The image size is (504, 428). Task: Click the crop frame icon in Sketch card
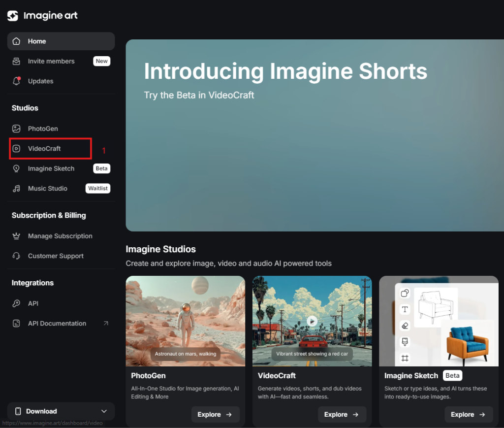click(405, 358)
